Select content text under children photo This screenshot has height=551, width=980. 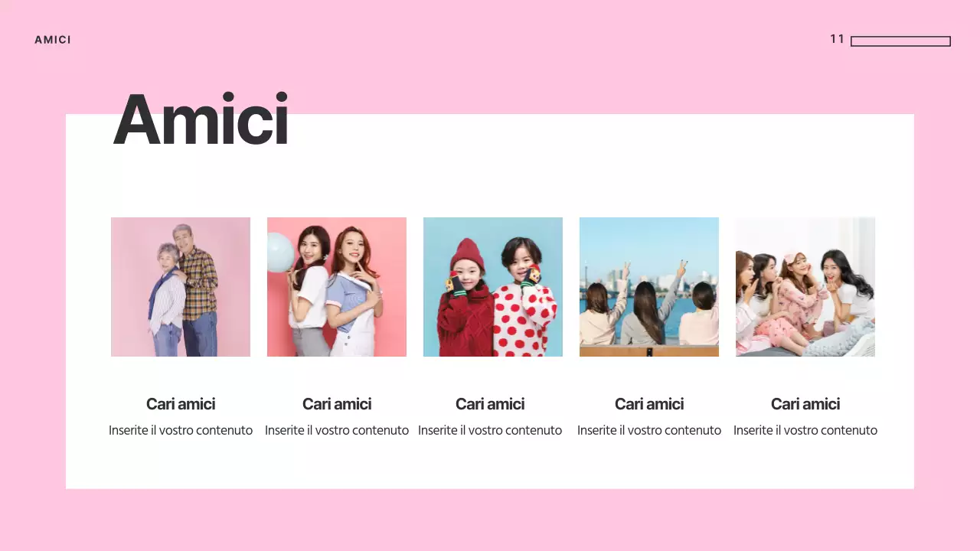point(490,430)
